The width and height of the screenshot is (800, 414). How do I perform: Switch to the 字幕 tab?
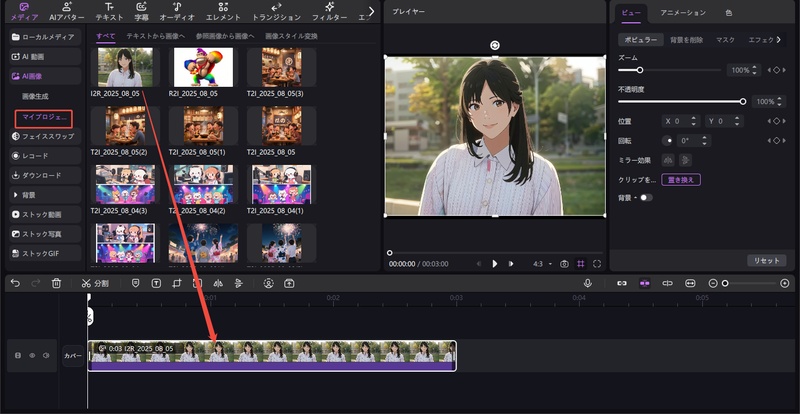coord(141,12)
